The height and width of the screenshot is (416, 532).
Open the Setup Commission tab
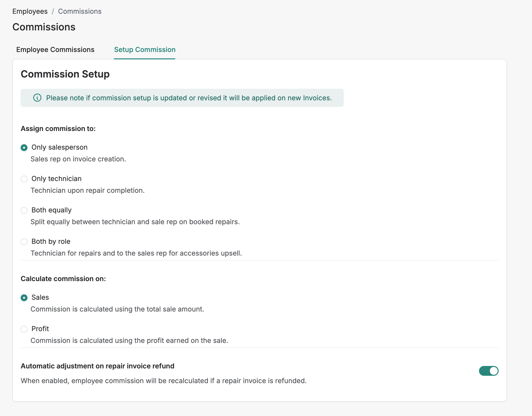pos(145,50)
